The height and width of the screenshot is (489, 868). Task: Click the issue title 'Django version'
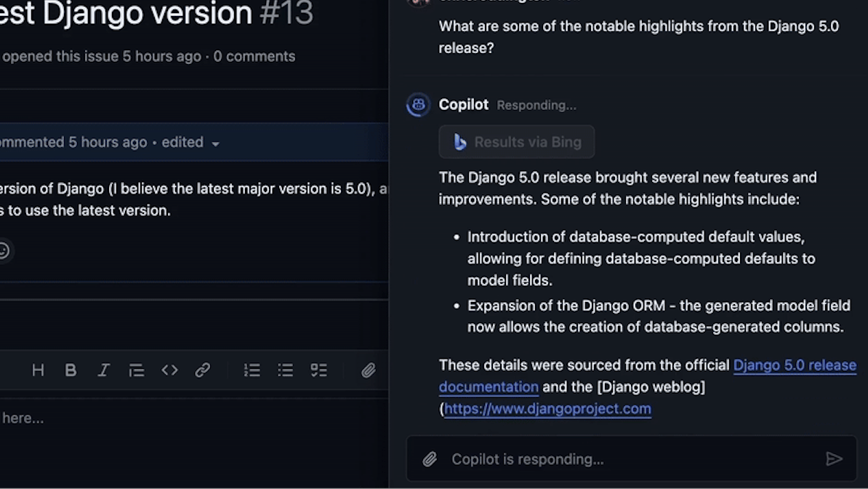(x=147, y=13)
